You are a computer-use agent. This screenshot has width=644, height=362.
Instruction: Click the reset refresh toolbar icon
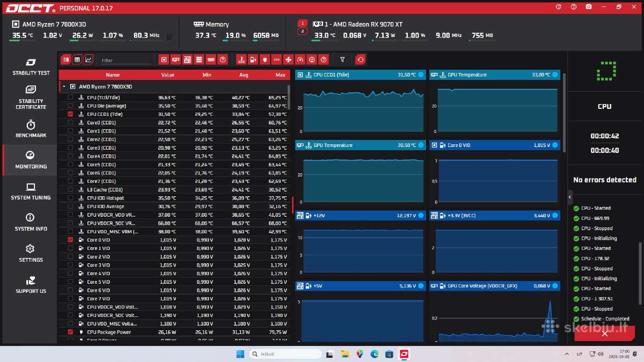tap(361, 60)
